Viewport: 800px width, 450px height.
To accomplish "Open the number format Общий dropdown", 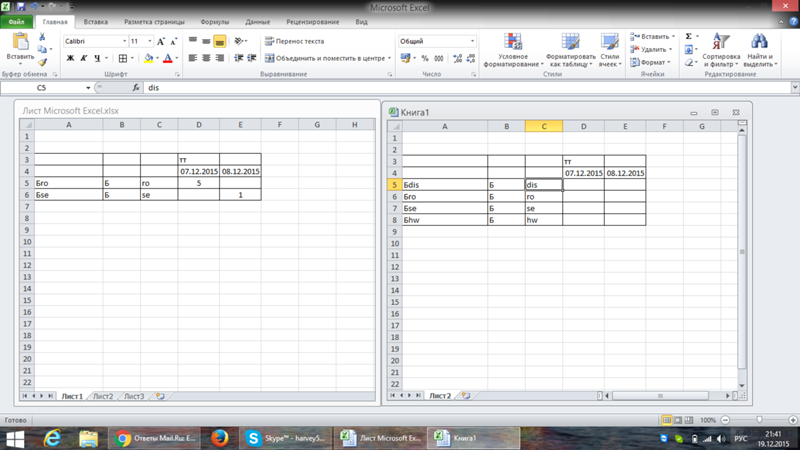I will (x=472, y=41).
